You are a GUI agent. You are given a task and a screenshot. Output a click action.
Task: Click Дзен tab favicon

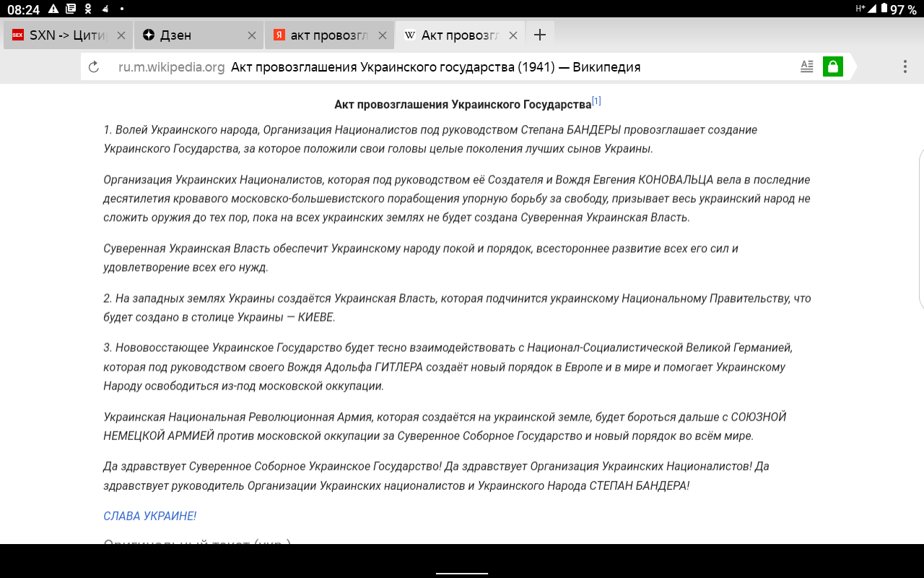(149, 35)
